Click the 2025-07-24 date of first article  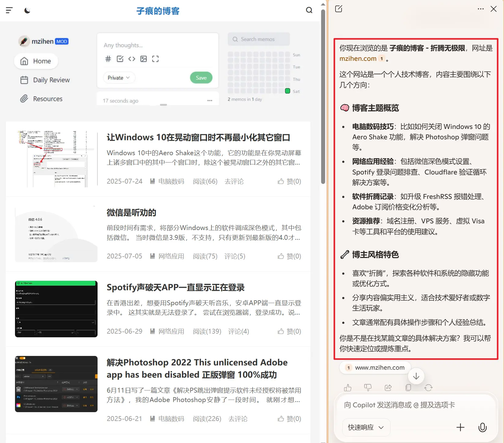[124, 181]
